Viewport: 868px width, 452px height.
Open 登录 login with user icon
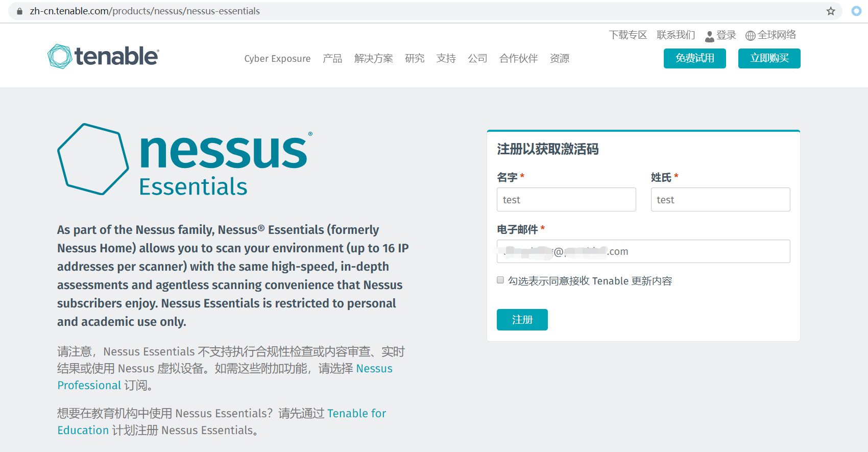pyautogui.click(x=720, y=35)
